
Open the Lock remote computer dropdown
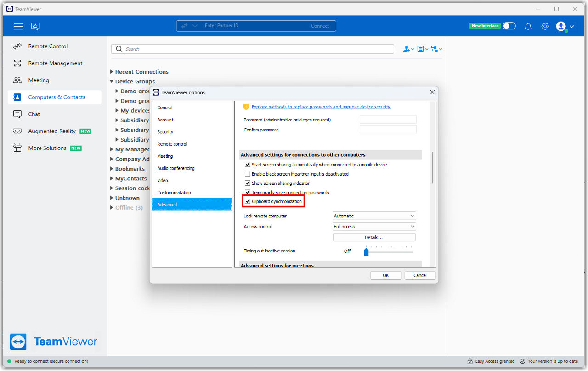coord(374,216)
